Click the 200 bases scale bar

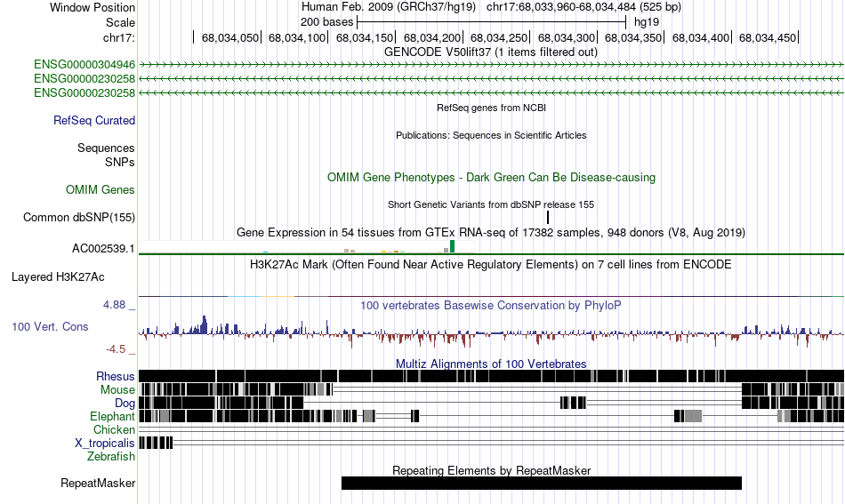[x=491, y=22]
